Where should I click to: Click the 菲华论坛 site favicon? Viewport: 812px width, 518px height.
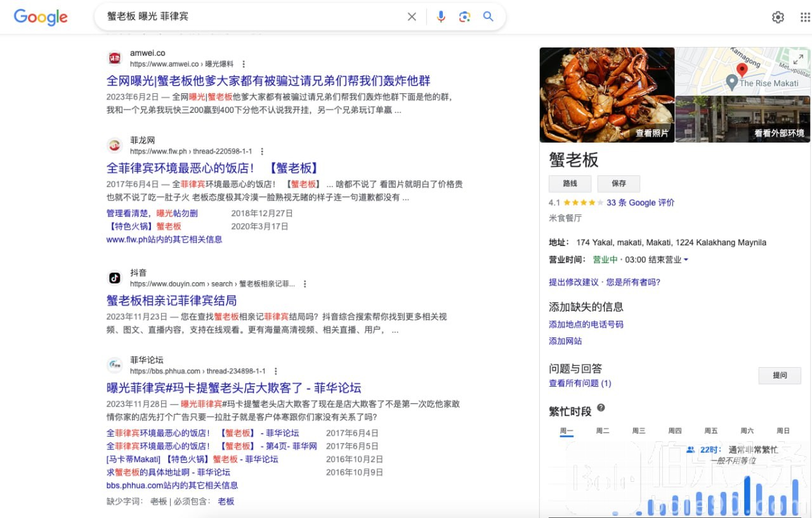point(115,365)
